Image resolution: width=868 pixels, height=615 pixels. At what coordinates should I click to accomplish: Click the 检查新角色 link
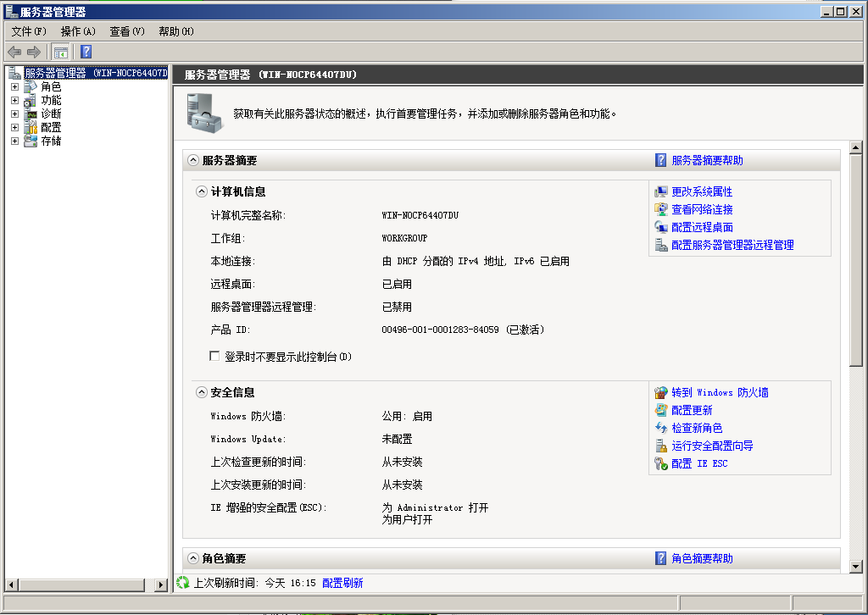697,428
